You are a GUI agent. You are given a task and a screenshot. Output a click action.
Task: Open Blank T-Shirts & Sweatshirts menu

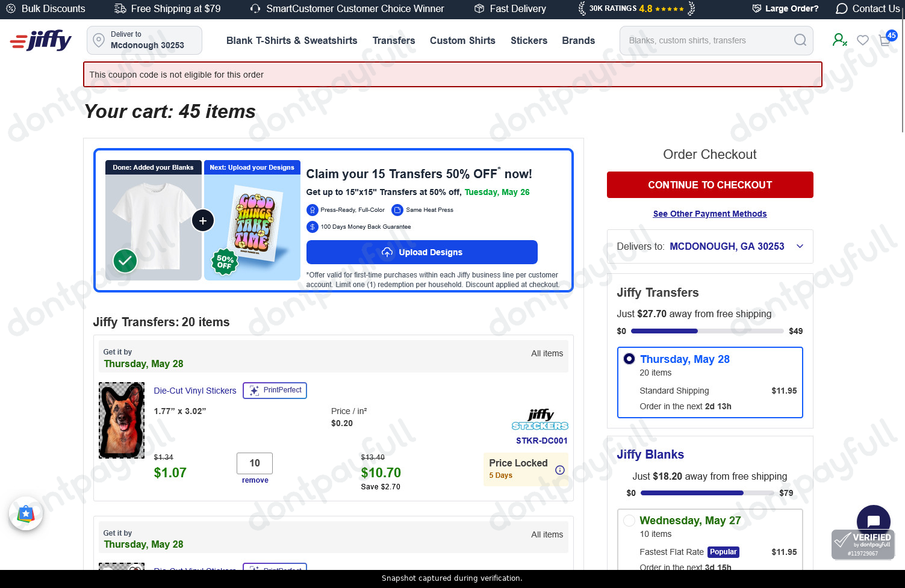[292, 40]
